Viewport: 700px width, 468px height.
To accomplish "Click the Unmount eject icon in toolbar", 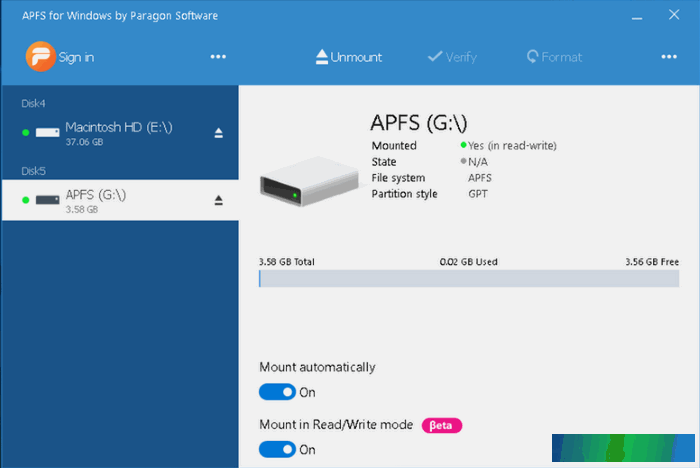I will point(322,57).
